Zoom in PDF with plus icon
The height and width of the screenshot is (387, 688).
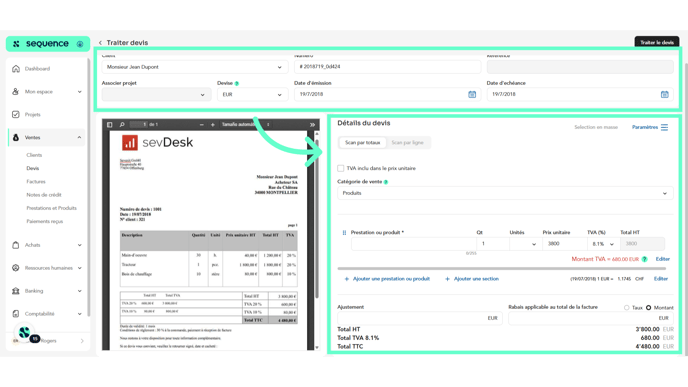(212, 125)
